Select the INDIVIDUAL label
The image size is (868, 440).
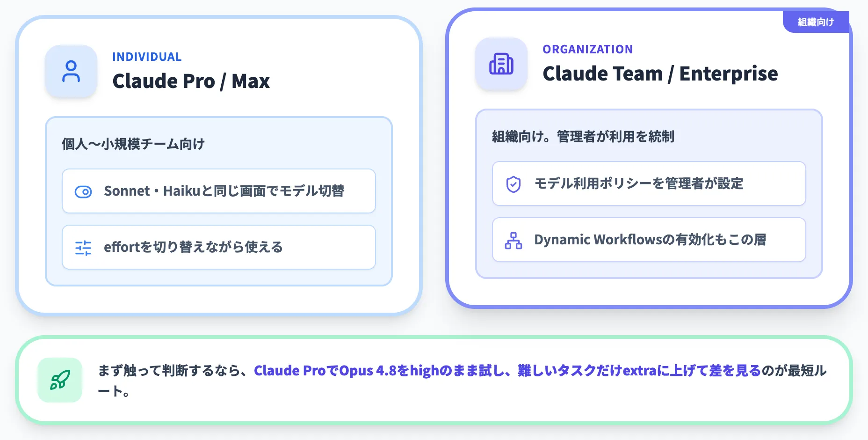147,57
